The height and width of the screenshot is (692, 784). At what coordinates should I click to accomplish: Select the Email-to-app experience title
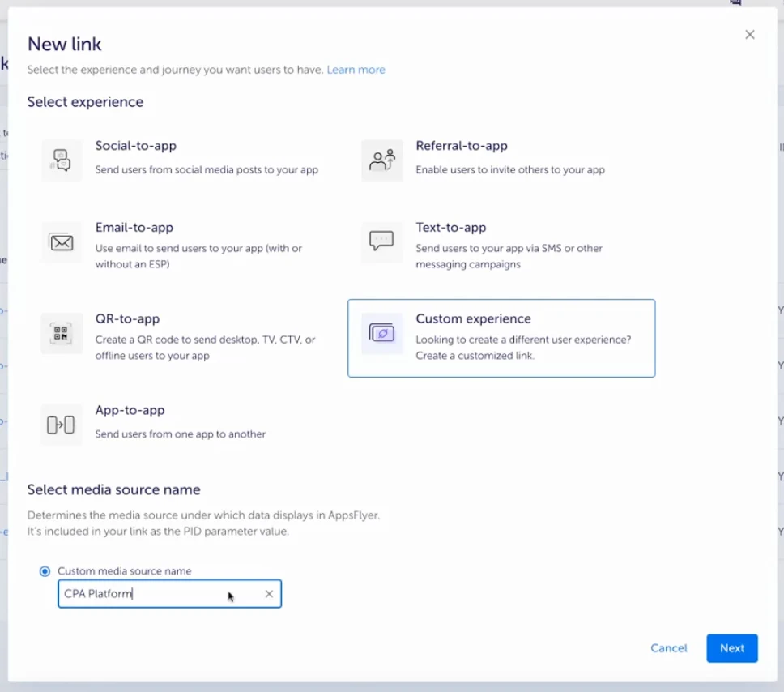tap(134, 228)
